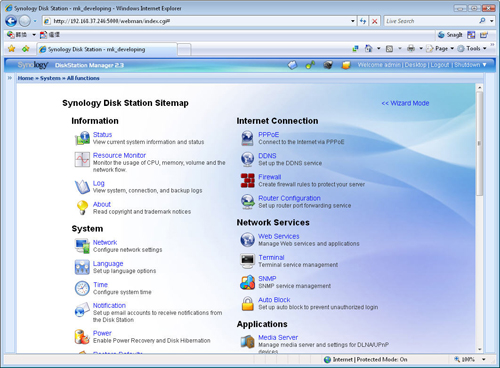Click the page vertical scrollbar thumb

[x=479, y=144]
